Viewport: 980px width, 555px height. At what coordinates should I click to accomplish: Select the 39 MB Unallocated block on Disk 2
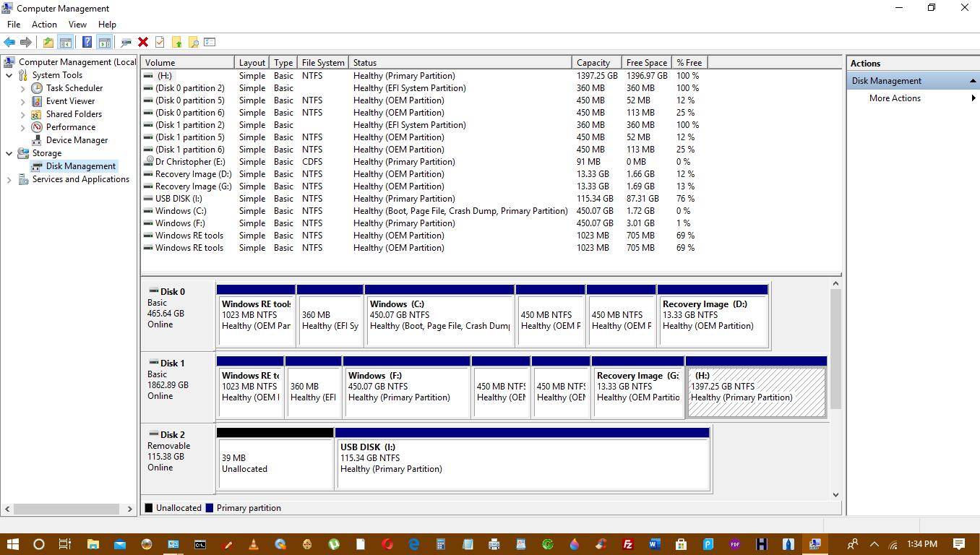(x=275, y=459)
